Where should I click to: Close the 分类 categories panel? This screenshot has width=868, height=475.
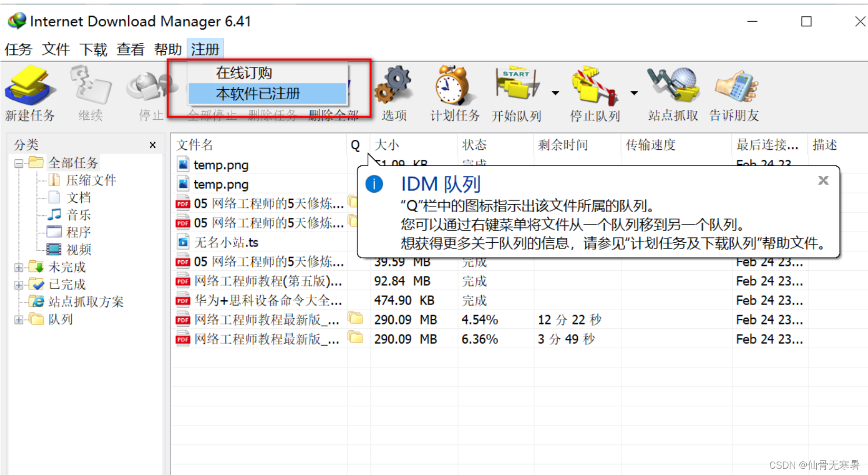click(152, 145)
